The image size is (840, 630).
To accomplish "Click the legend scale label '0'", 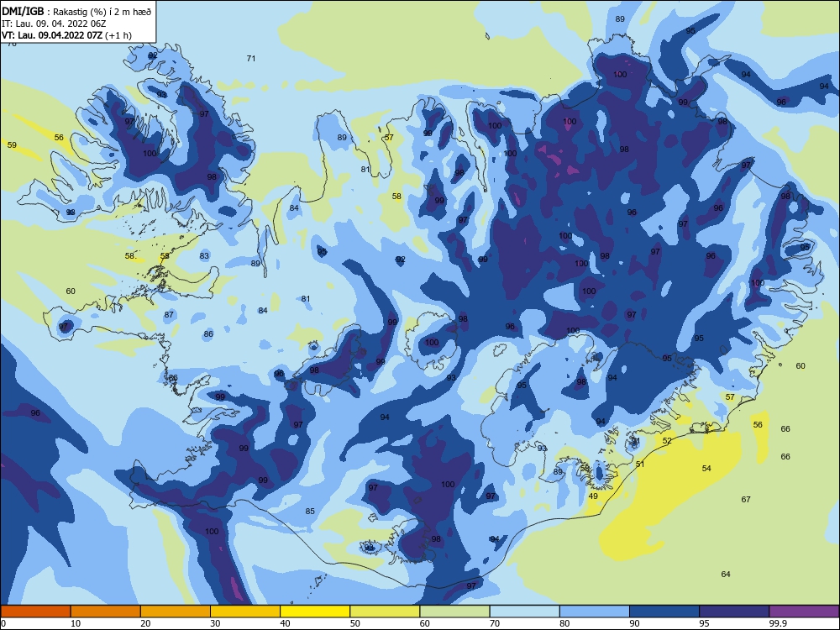I will (x=3, y=623).
